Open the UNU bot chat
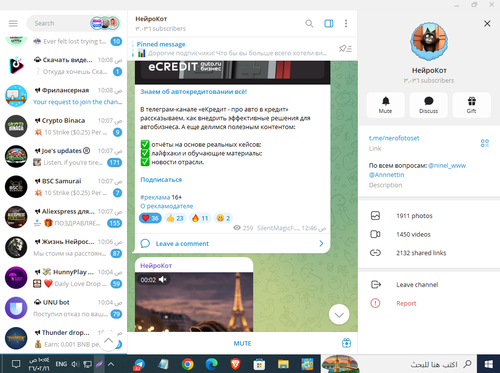Screen dimensions: 500x373 (63, 308)
